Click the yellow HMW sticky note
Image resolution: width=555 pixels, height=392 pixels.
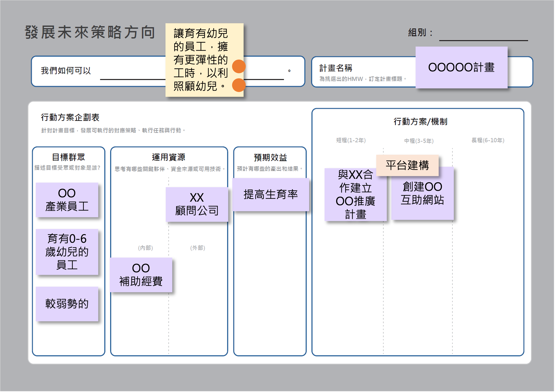pos(201,60)
